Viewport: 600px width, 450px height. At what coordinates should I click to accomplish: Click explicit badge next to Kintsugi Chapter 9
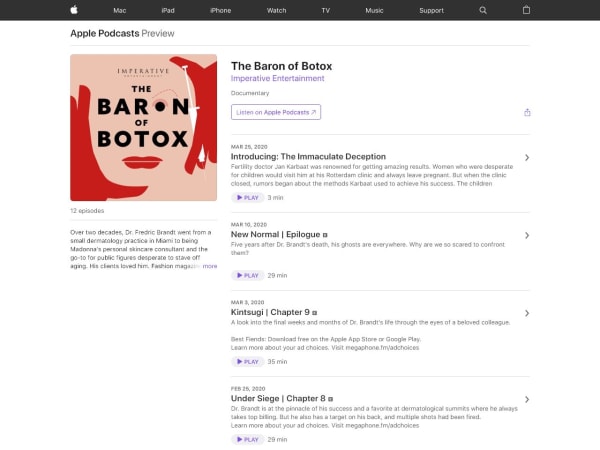tap(315, 313)
